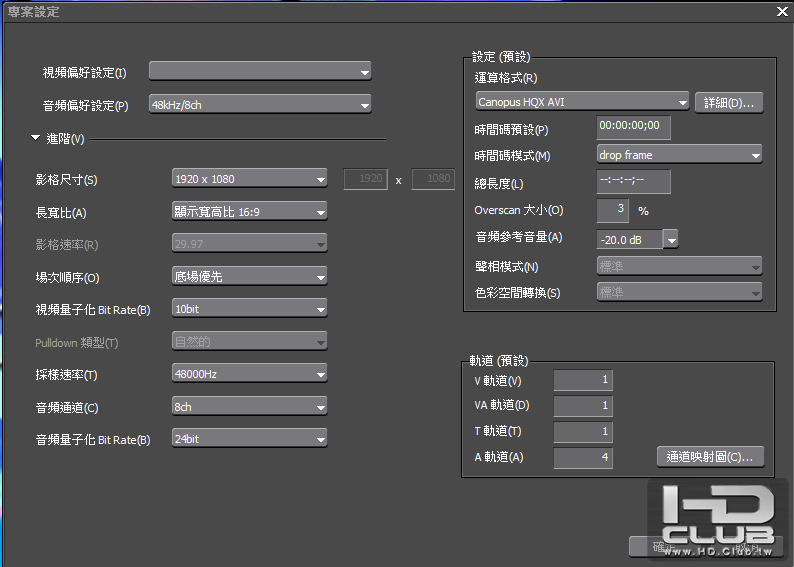Screen dimensions: 794x567
Task: Click the 通道映射圖(C)... button
Action: (x=710, y=457)
